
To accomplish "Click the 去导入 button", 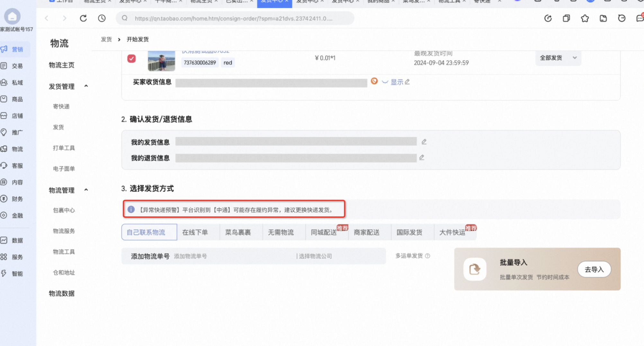I will pyautogui.click(x=594, y=269).
